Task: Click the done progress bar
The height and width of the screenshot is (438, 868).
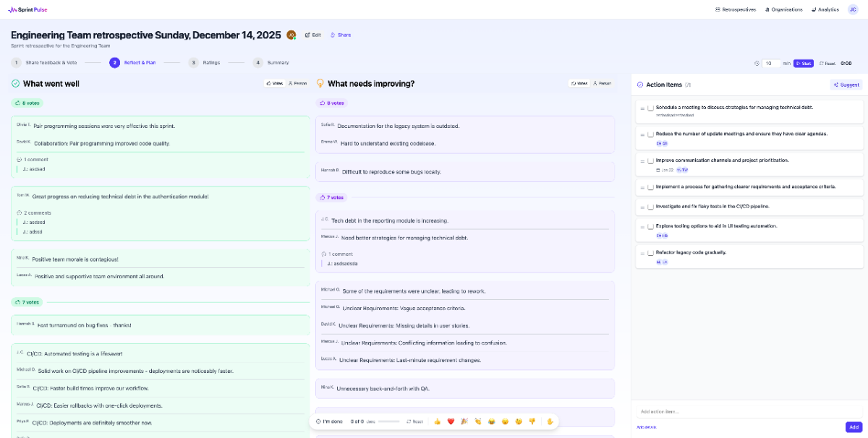Action: click(x=388, y=421)
